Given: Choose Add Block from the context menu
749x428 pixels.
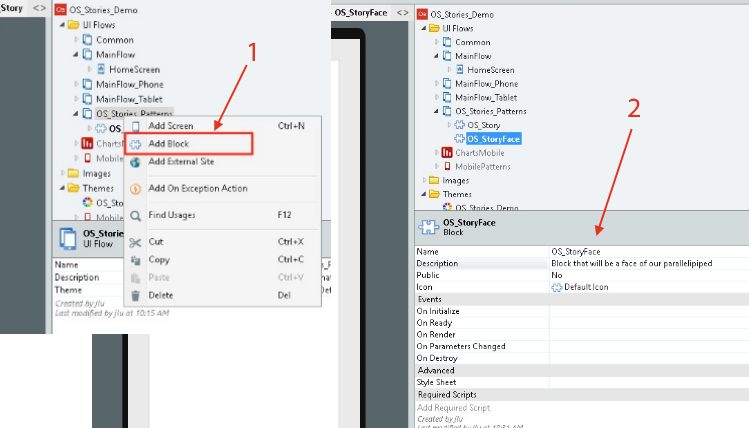Looking at the screenshot, I should click(x=169, y=144).
